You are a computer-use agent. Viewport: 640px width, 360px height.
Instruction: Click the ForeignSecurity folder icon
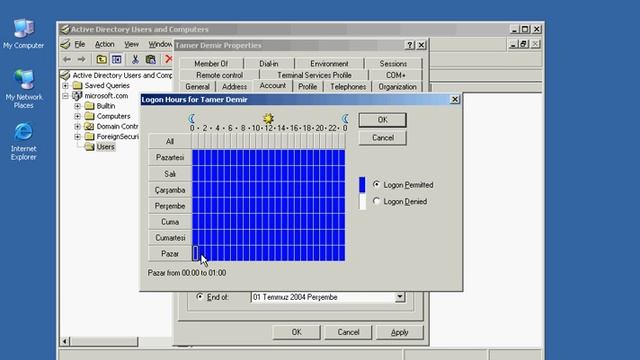pos(89,136)
